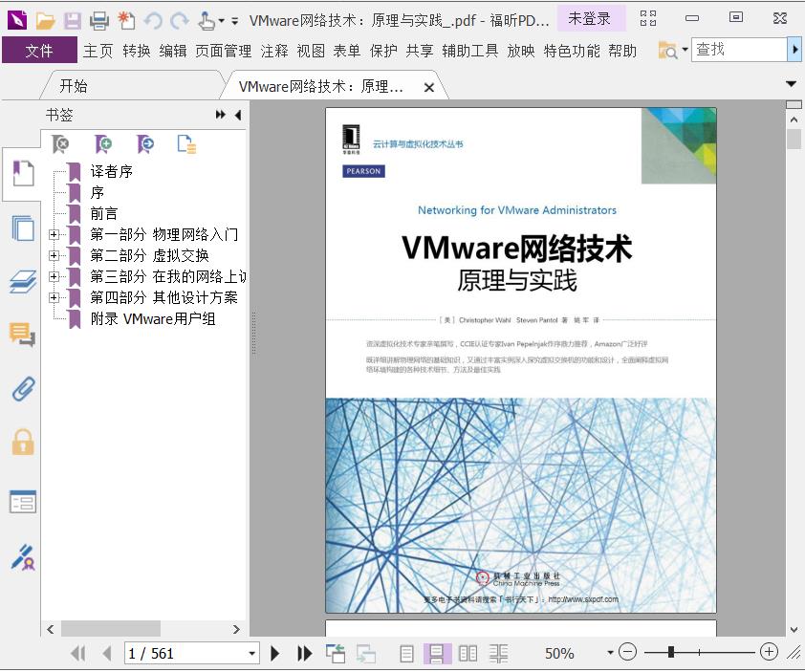Click the search go arrow button

(794, 50)
